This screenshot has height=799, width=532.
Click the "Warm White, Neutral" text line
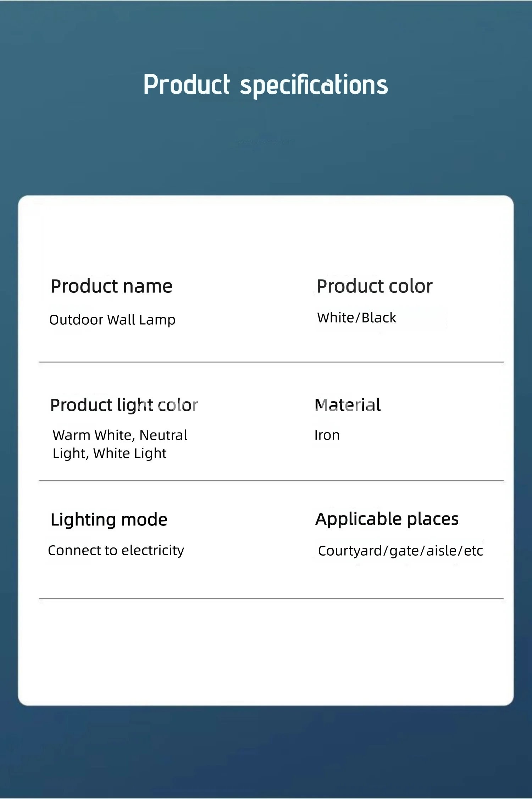coord(120,435)
